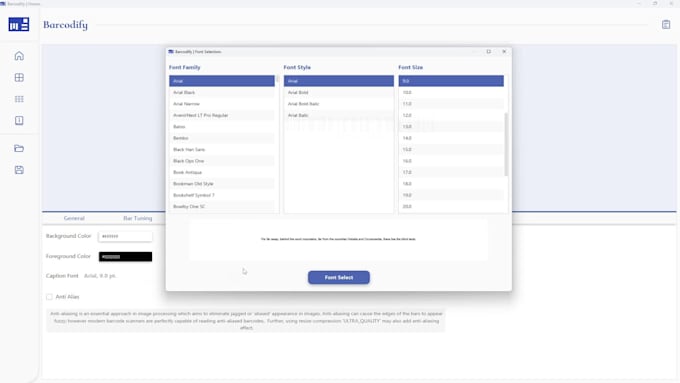Open the four-square grid sidebar icon
This screenshot has height=383, width=680.
point(19,78)
